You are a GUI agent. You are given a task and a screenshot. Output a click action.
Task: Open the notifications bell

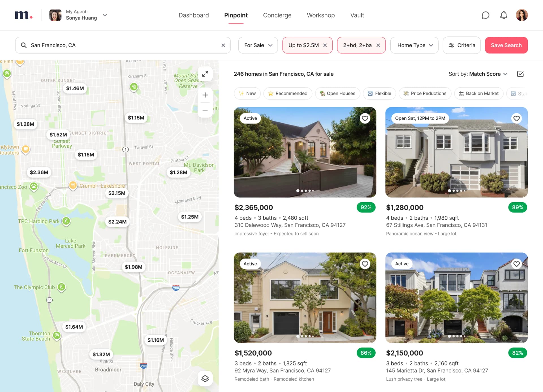(x=504, y=15)
